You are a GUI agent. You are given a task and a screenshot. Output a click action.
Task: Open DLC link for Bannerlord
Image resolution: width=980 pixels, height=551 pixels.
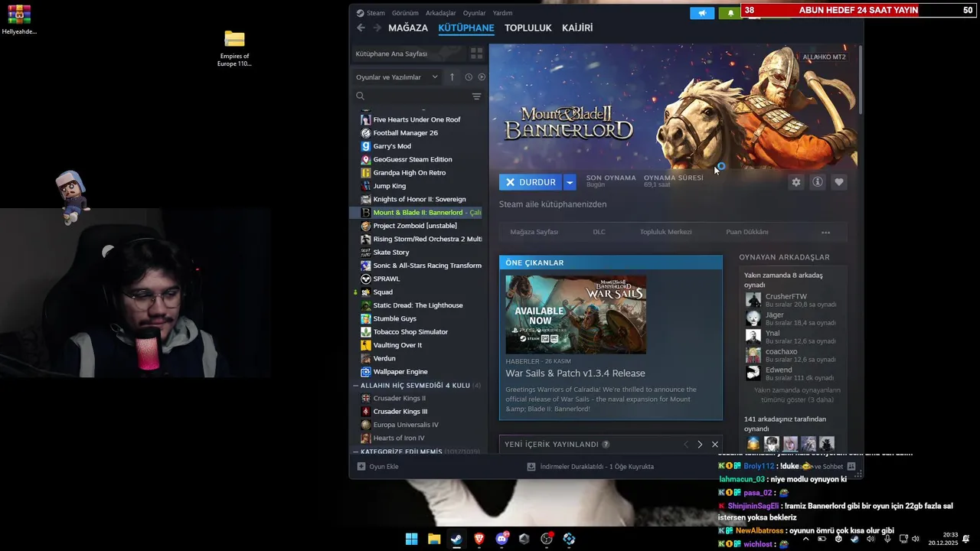(599, 232)
